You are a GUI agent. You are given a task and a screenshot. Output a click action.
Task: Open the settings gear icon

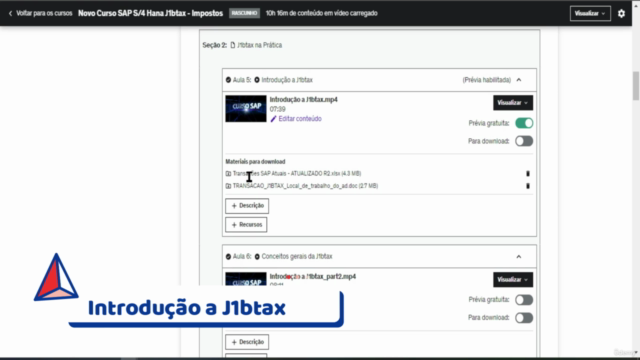tap(621, 13)
